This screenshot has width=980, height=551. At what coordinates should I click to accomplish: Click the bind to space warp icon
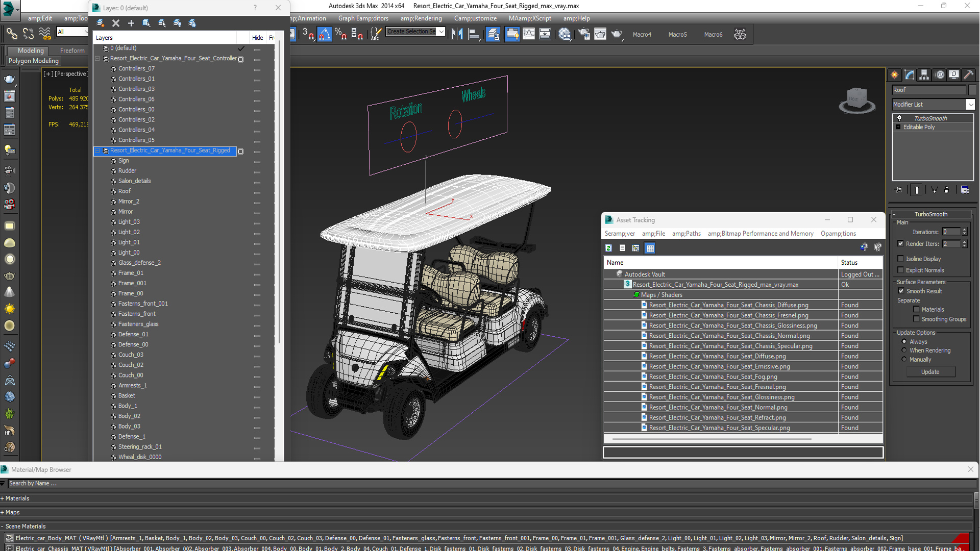coord(45,34)
